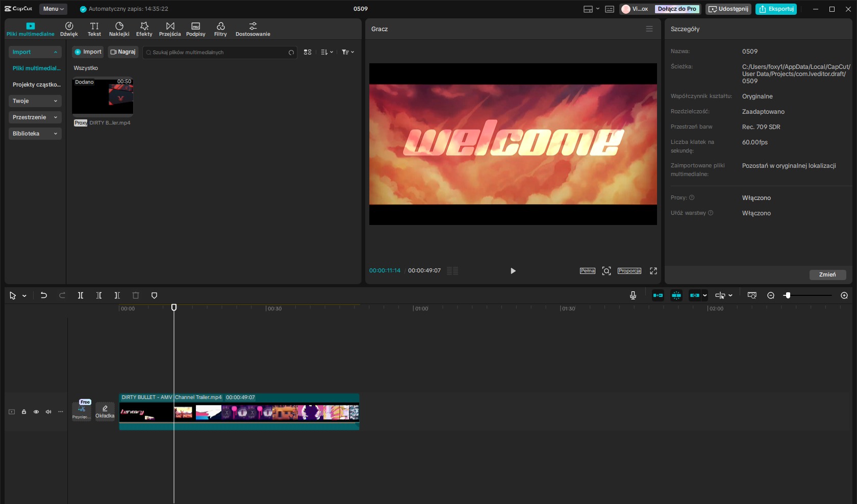Select the Split tool in the timeline toolbar
This screenshot has height=504, width=857.
click(x=81, y=295)
